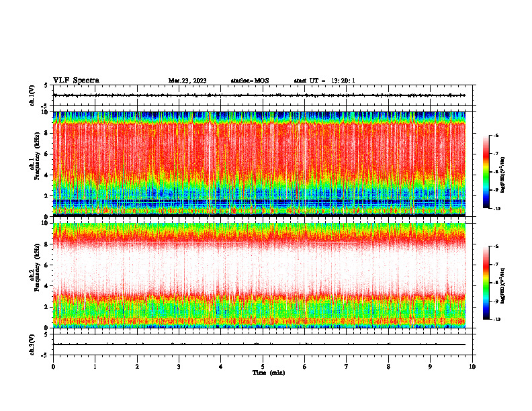
Task: Click time axis tick label "5"
Action: click(263, 367)
